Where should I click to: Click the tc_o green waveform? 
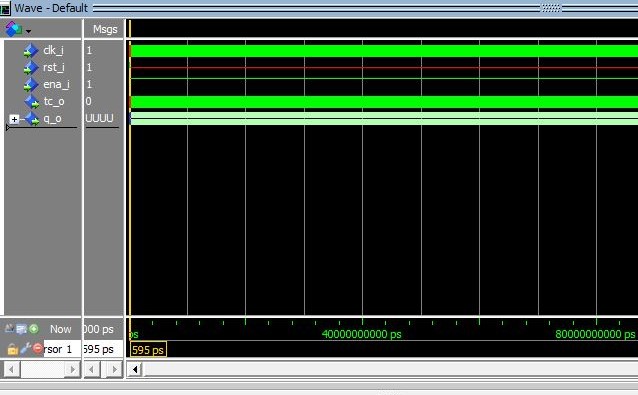coord(384,102)
